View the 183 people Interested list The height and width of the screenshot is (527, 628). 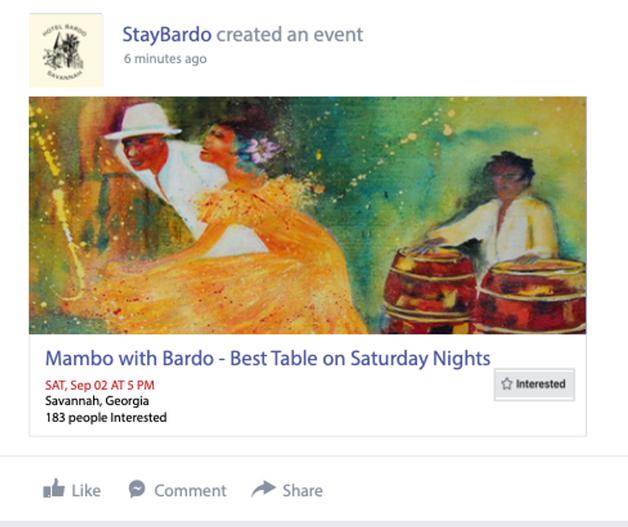(x=106, y=417)
